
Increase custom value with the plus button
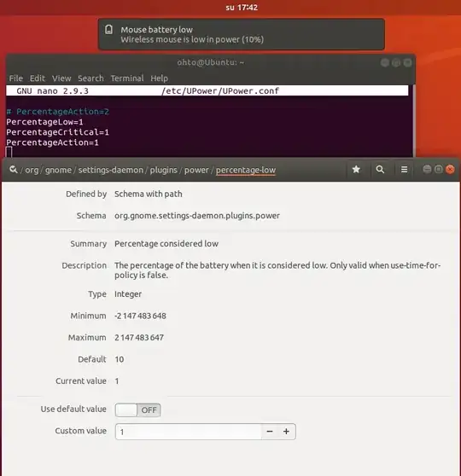click(x=286, y=432)
